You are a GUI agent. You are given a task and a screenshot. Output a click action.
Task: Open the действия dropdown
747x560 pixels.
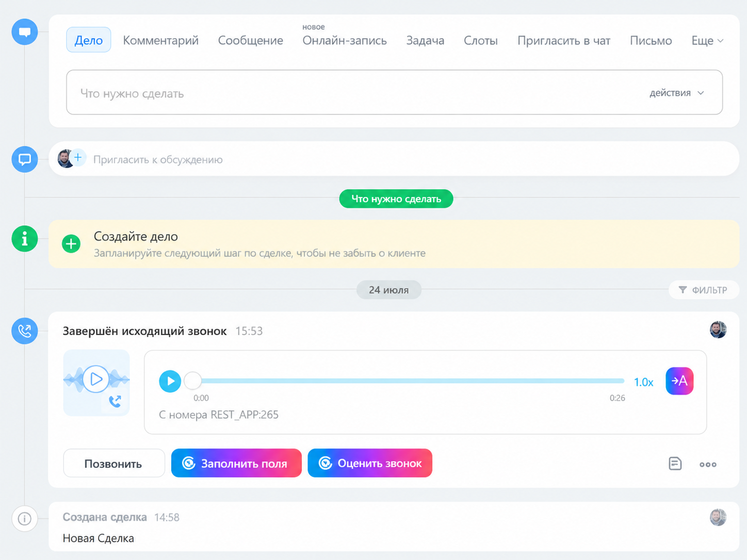coord(677,93)
